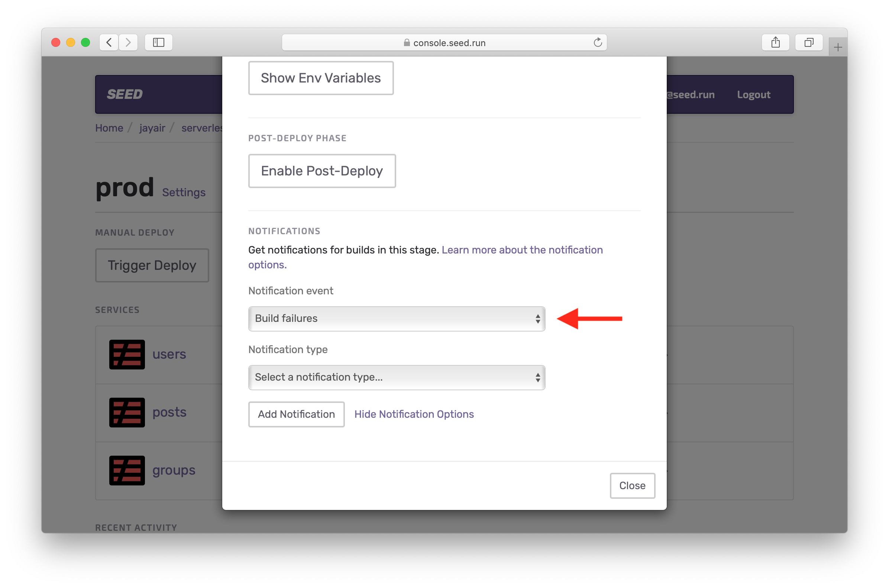This screenshot has width=889, height=588.
Task: Open the learn more notification options link
Action: (x=522, y=250)
